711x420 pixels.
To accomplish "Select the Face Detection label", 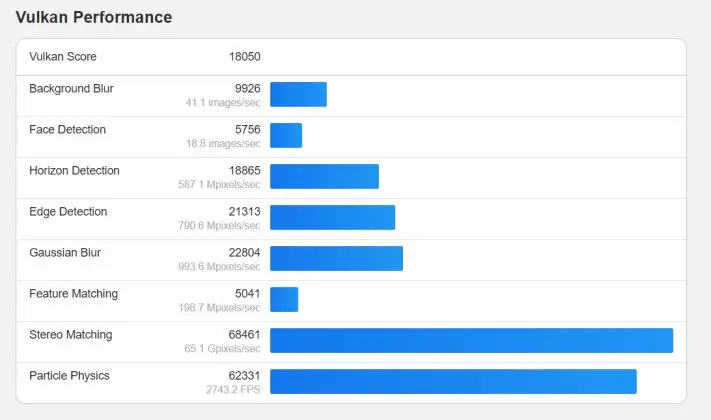I will tap(68, 130).
